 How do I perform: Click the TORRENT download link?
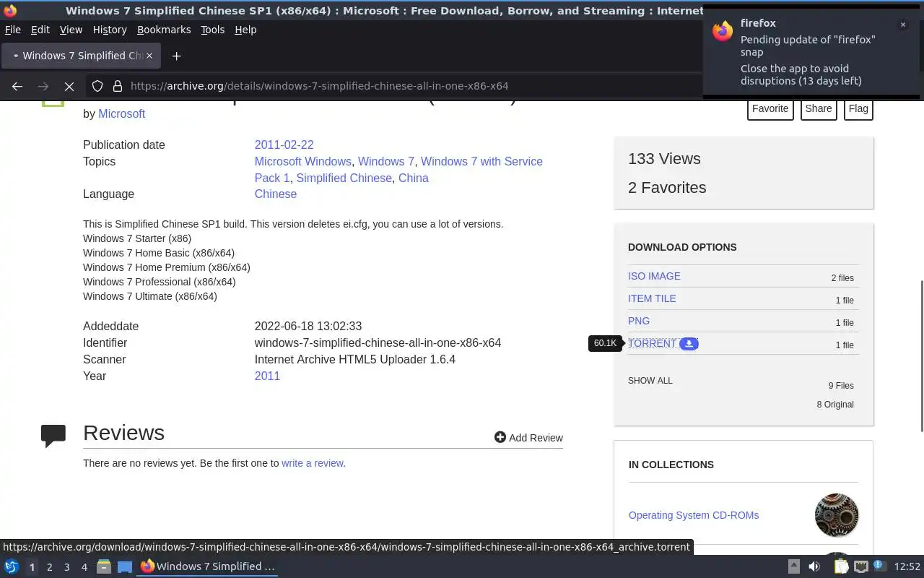click(652, 343)
